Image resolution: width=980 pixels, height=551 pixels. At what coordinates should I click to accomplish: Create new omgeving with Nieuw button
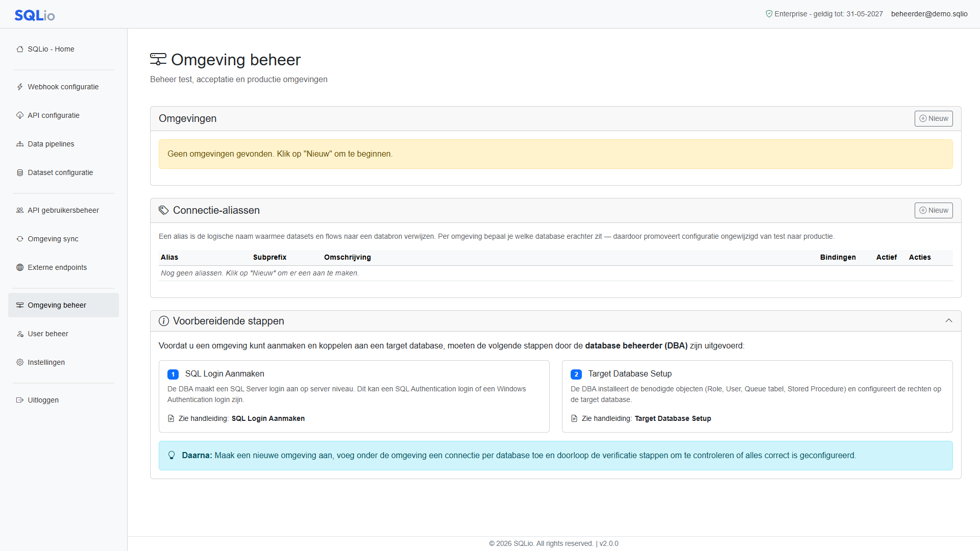(934, 118)
